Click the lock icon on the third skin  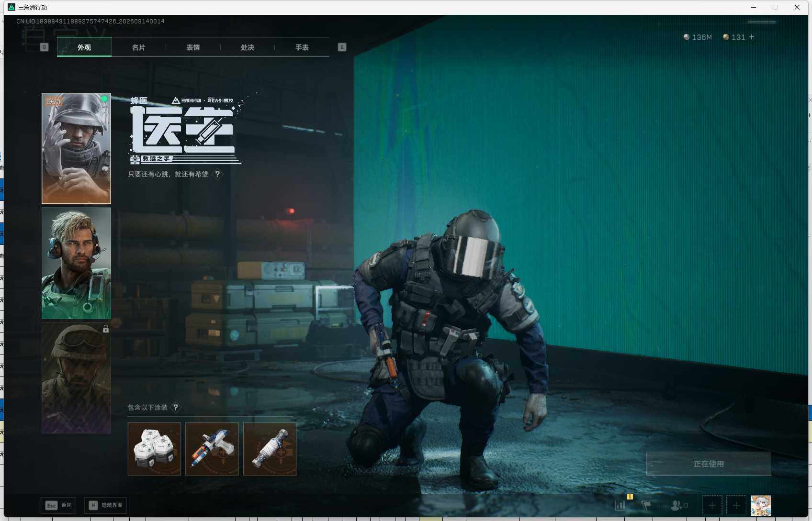(x=106, y=329)
